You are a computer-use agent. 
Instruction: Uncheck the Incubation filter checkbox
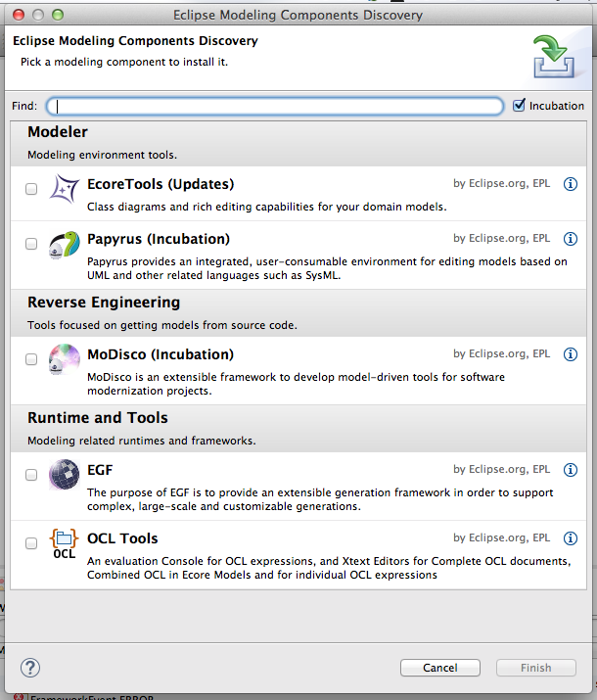519,106
